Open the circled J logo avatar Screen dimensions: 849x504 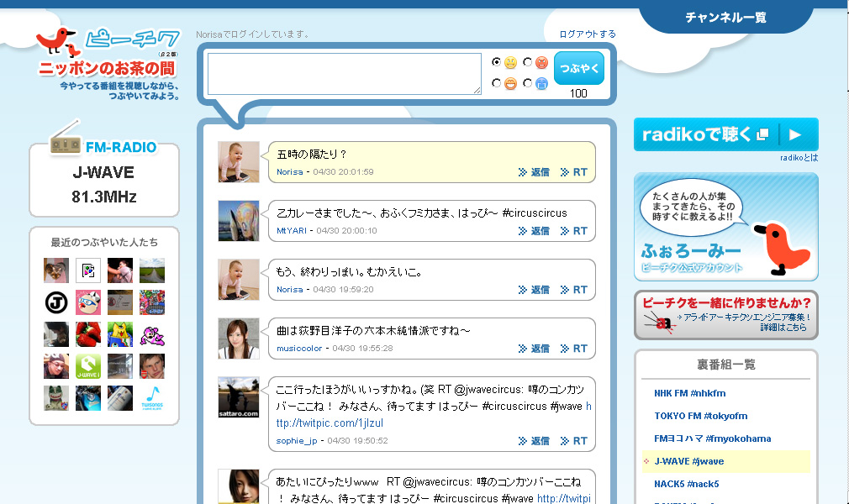click(56, 302)
